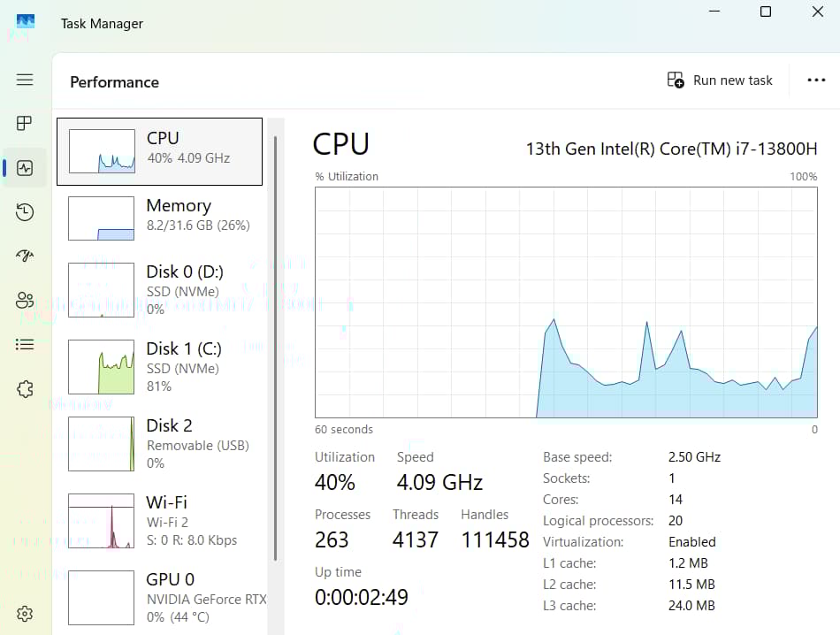Go to the Processes page icon
840x635 pixels.
[25, 123]
